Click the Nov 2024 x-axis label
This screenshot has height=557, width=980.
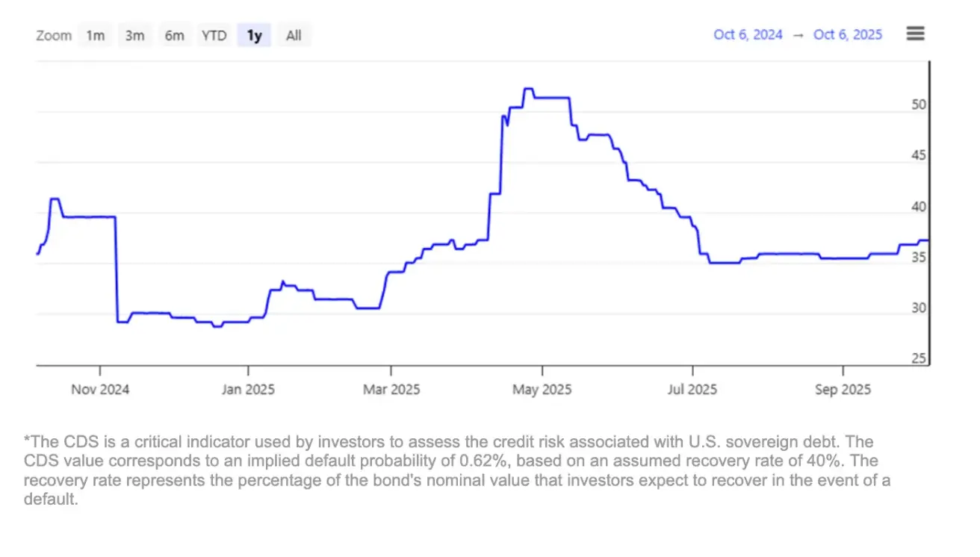click(100, 389)
